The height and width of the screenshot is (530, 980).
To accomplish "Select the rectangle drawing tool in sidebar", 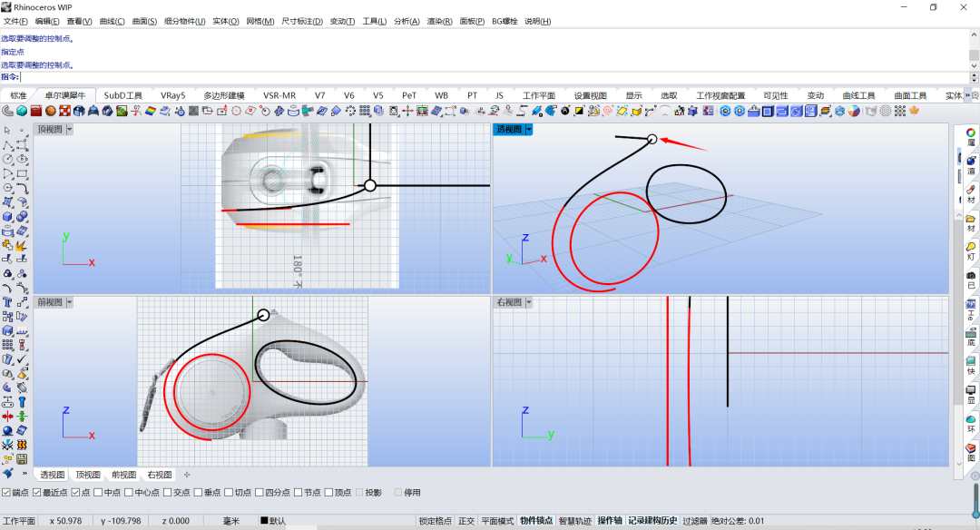I will coord(22,173).
